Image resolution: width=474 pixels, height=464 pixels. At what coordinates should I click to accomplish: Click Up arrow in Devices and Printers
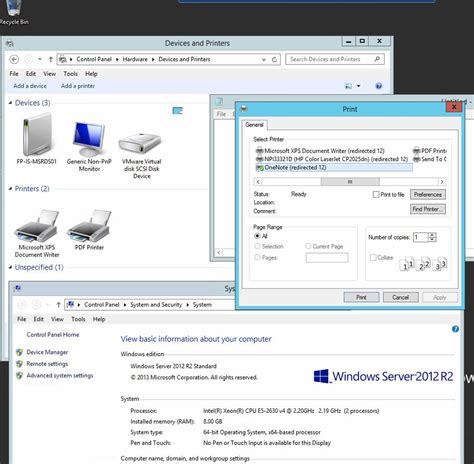tap(51, 59)
